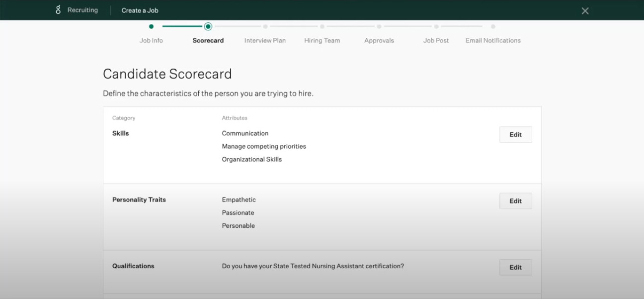
Task: Click the current Scorecard step circle
Action: tap(208, 26)
